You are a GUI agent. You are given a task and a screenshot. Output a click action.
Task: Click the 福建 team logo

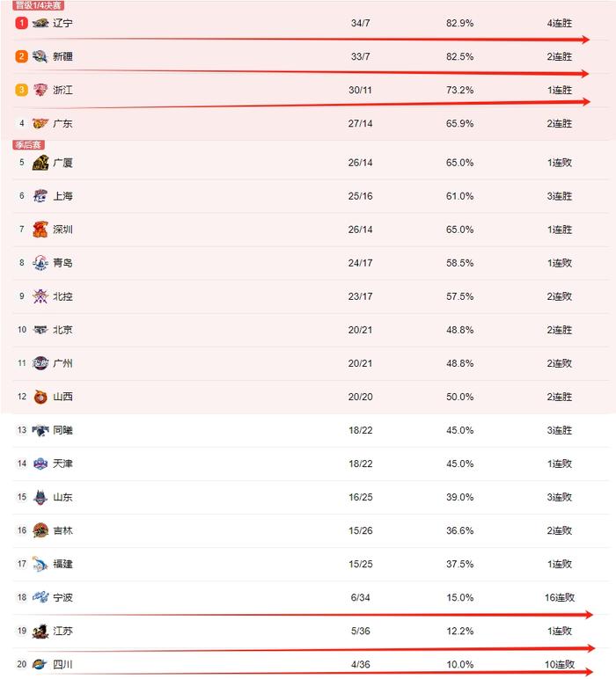(40, 564)
